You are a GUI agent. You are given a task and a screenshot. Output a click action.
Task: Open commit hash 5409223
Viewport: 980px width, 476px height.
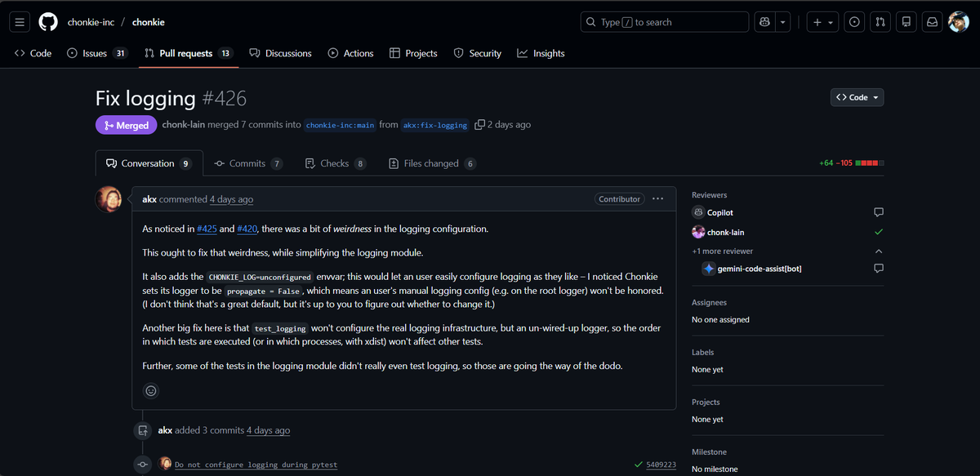(x=661, y=465)
